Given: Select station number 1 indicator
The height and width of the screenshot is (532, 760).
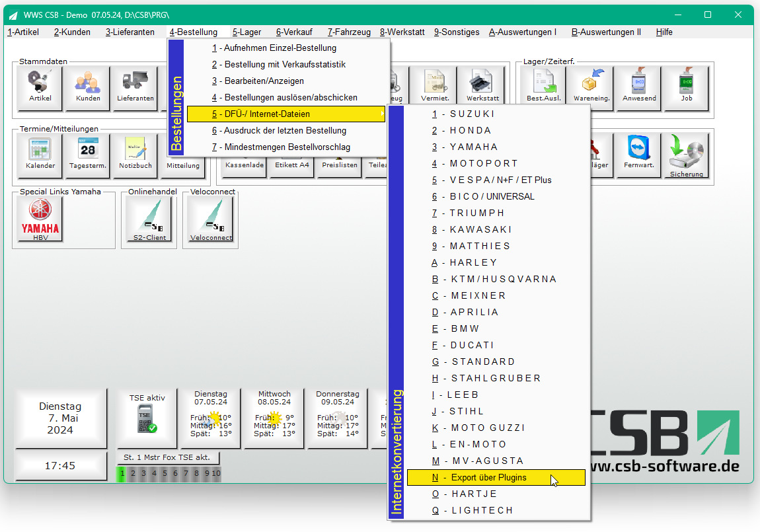Looking at the screenshot, I should (x=122, y=473).
